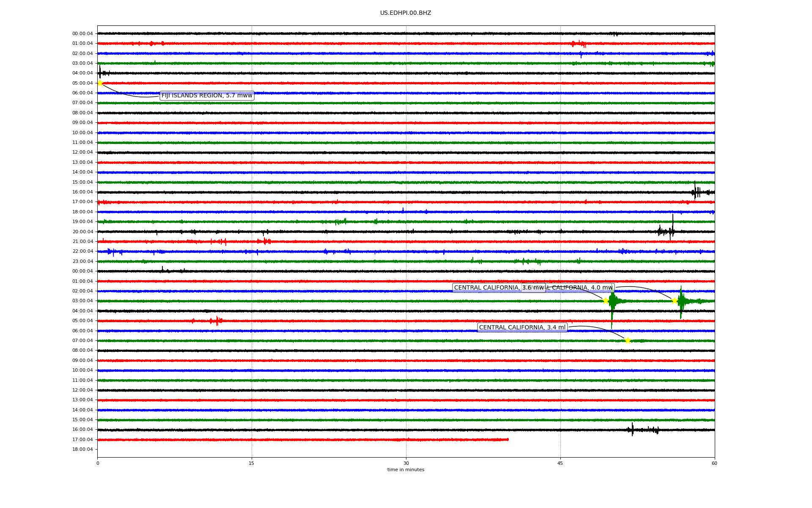Image resolution: width=812 pixels, height=508 pixels.
Task: Click the green waveform burst after the 4.0 mw star
Action: point(681,301)
